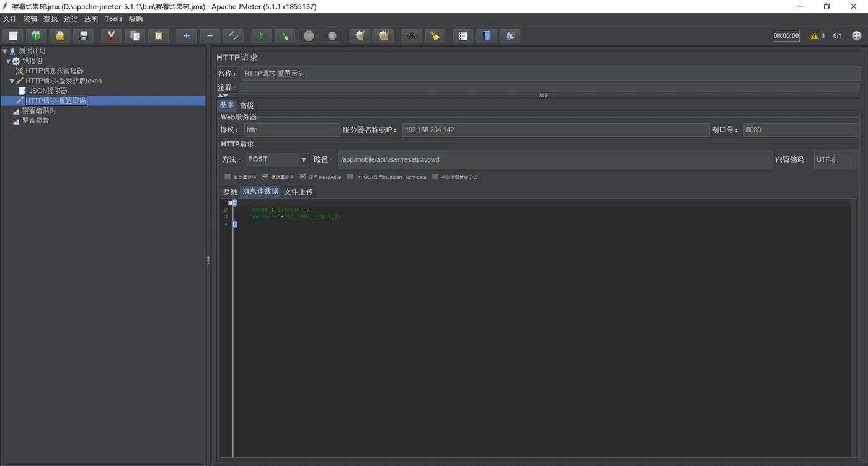Click the 路径 path field
This screenshot has height=466, width=868.
[555, 160]
